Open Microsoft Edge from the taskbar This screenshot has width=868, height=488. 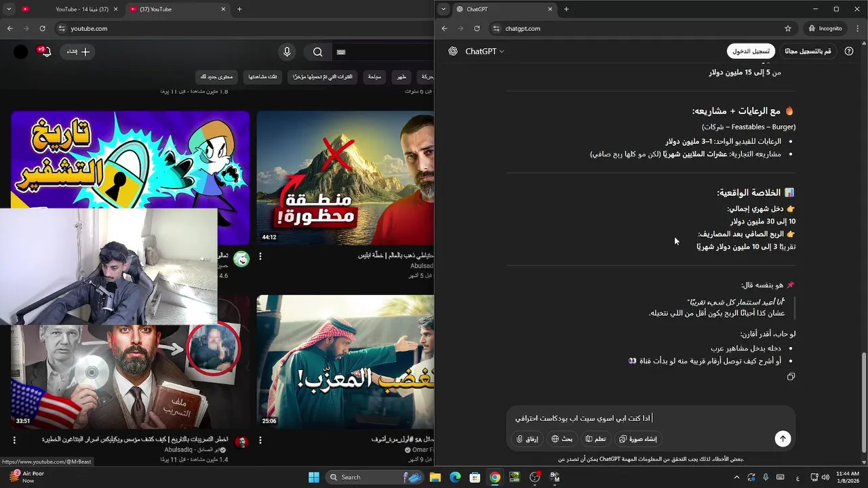455,477
